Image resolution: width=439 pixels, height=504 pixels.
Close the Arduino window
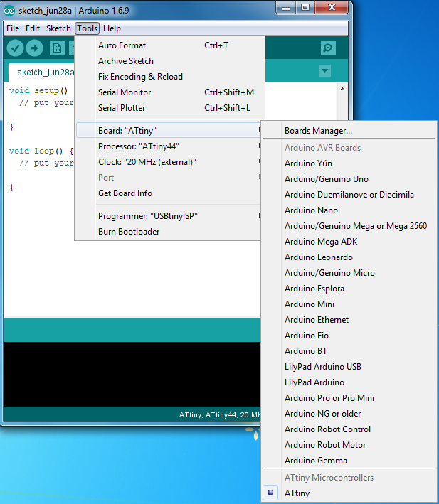(332, 8)
